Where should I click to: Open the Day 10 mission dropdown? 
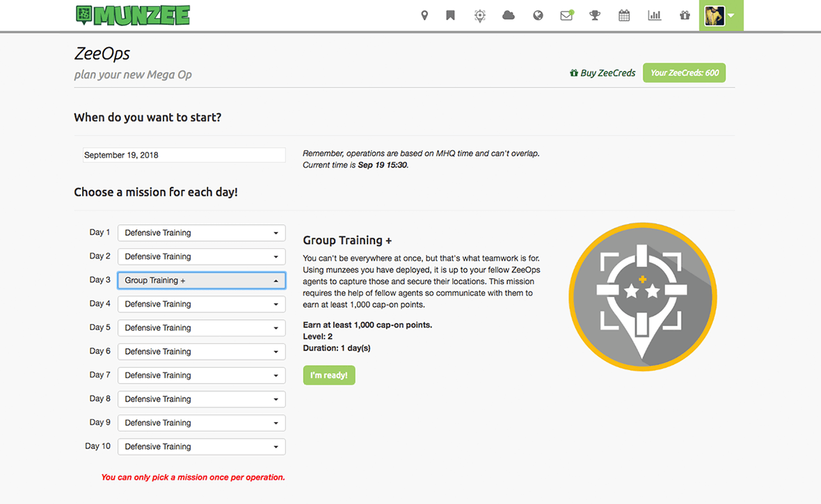tap(202, 446)
